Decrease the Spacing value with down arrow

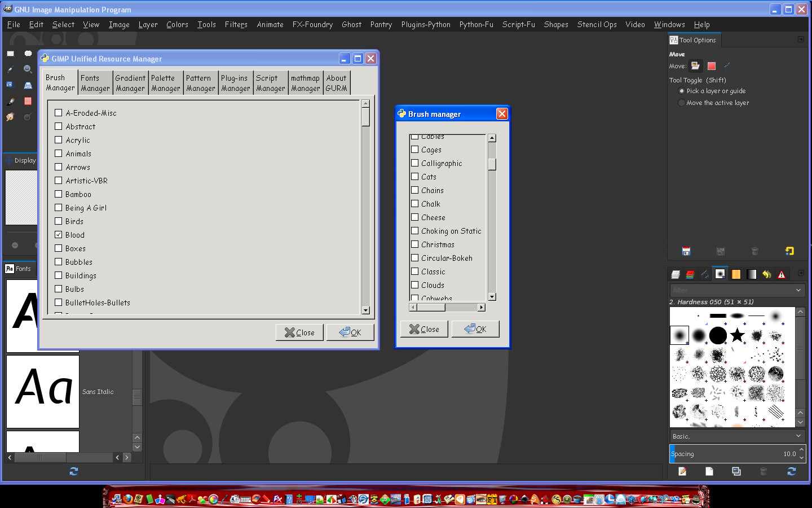(801, 458)
